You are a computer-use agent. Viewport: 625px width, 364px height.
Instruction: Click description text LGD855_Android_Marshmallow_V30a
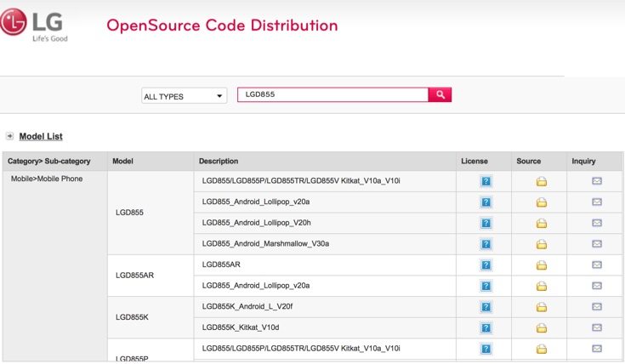point(265,243)
